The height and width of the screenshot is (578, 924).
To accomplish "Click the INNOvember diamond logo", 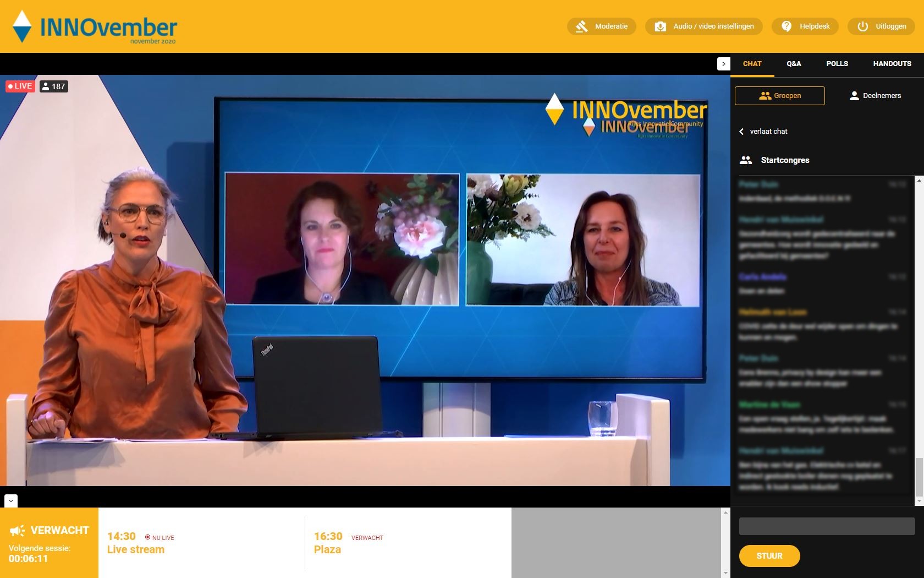I will pos(22,26).
